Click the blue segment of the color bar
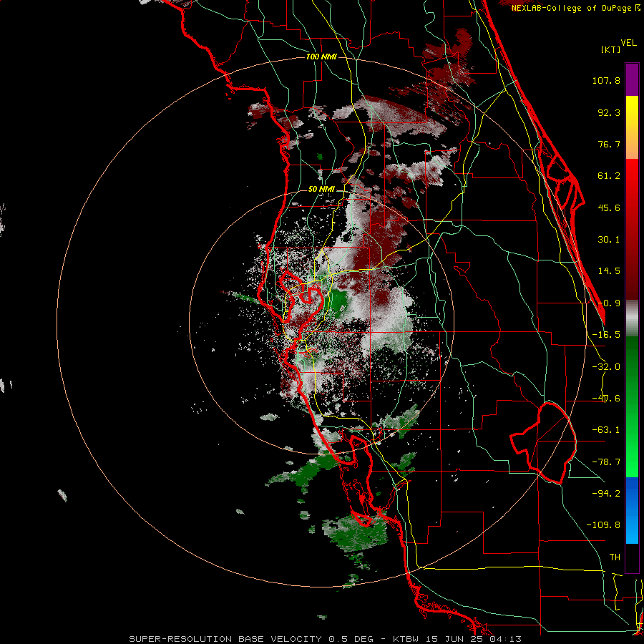644x644 pixels. pyautogui.click(x=632, y=510)
